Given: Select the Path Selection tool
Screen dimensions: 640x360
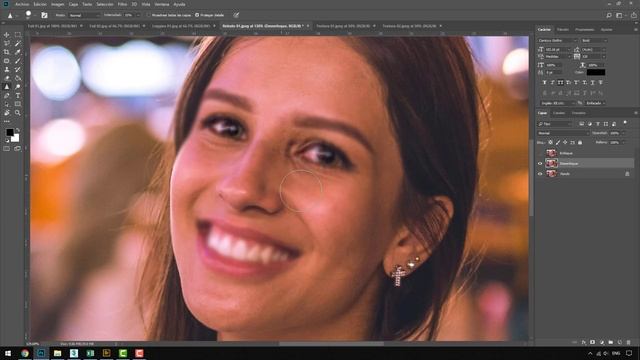Looking at the screenshot, I should tap(7, 104).
